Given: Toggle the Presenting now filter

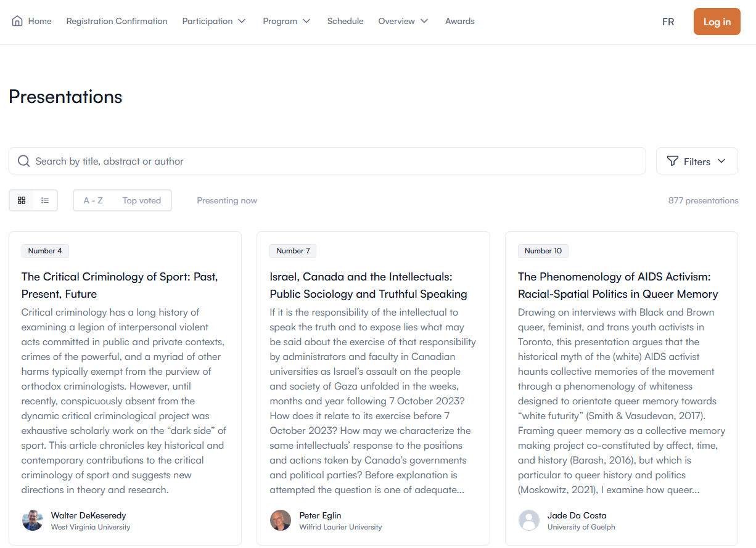Looking at the screenshot, I should pyautogui.click(x=227, y=200).
